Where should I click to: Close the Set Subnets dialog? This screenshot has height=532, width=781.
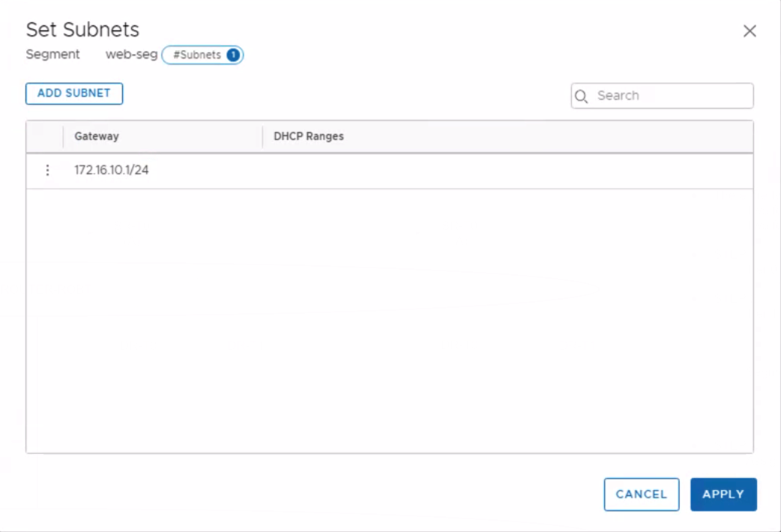(750, 31)
